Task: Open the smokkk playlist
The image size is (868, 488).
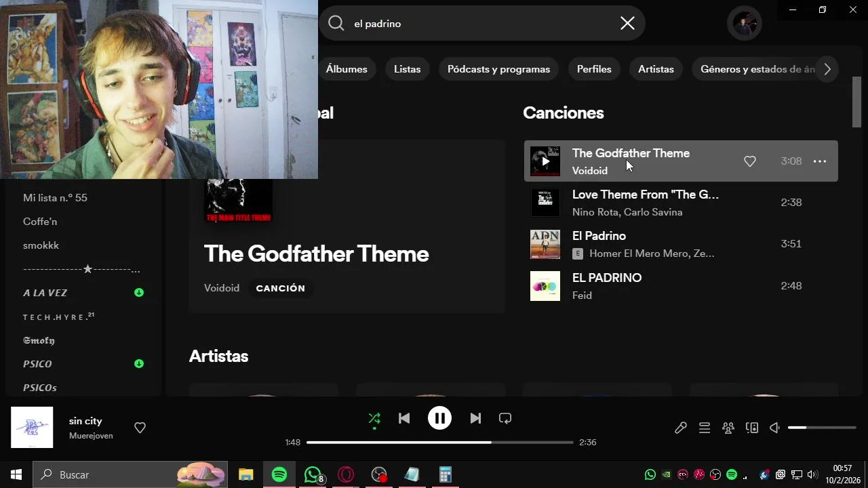Action: click(x=41, y=245)
